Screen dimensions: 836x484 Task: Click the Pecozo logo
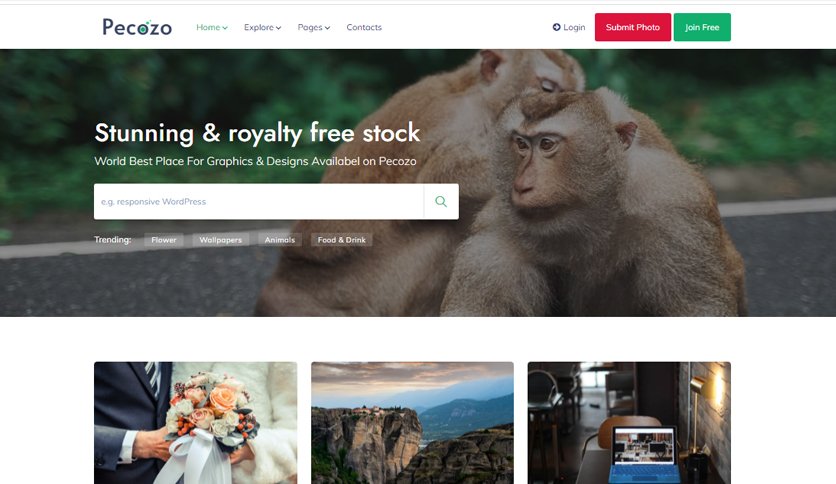pos(137,27)
